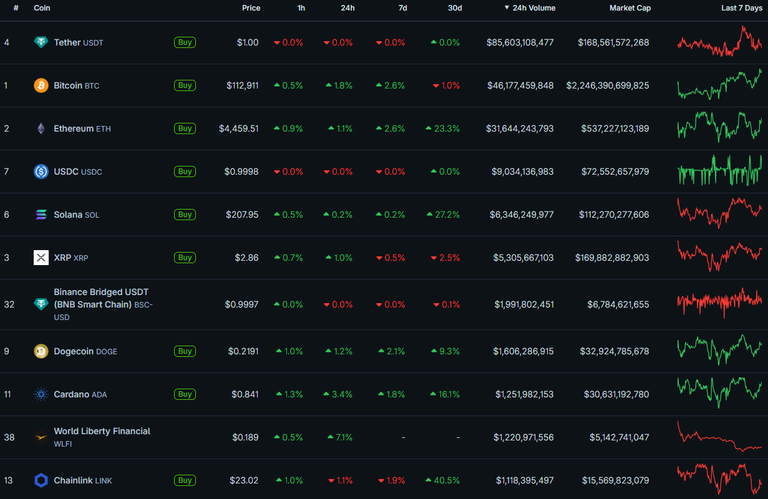Select Dogecoin price $0.2191
768x499 pixels.
[x=243, y=351]
